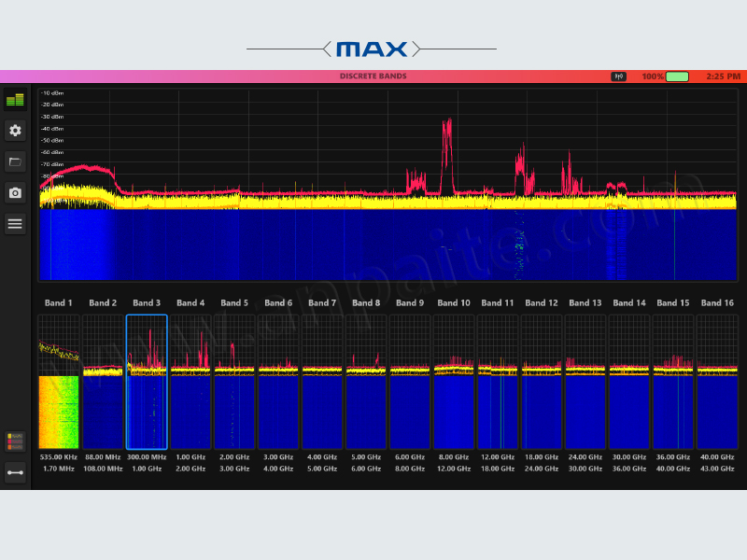The image size is (747, 560).
Task: Open the hamburger menu in sidebar
Action: (x=15, y=223)
